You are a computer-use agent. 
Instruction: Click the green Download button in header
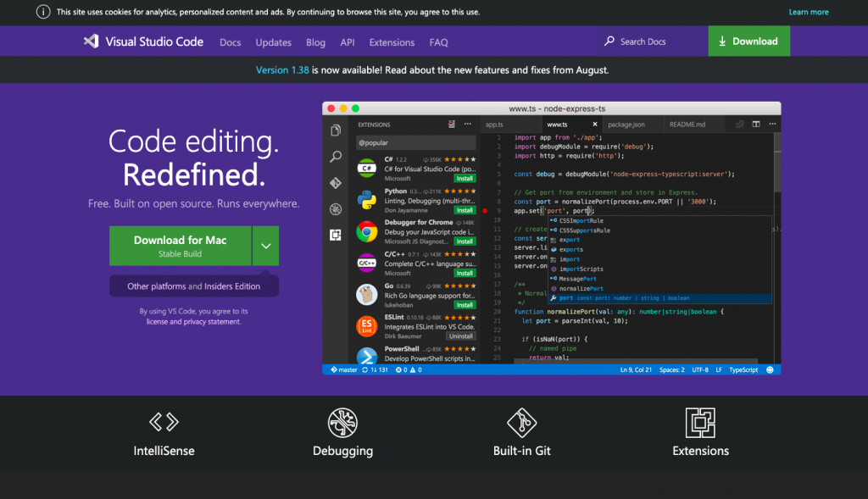tap(749, 41)
